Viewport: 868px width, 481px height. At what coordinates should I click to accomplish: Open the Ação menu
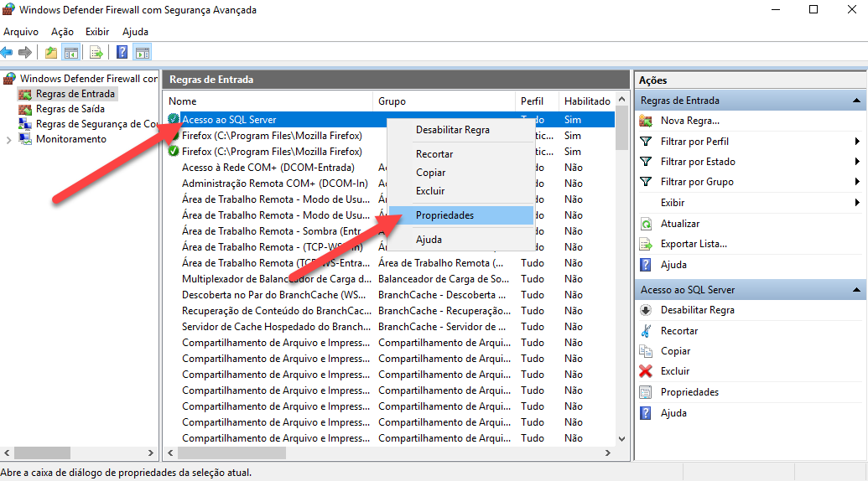coord(62,31)
